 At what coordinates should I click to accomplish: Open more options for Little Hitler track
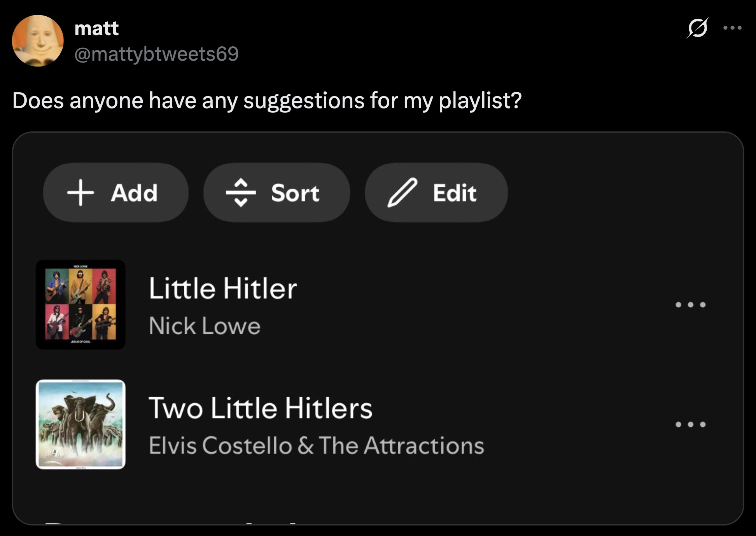[690, 305]
